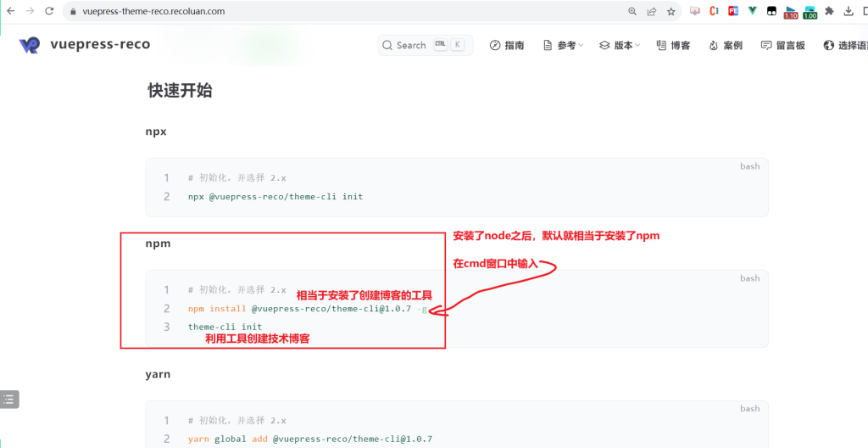
Task: Click the 快速开始 heading
Action: [x=180, y=91]
